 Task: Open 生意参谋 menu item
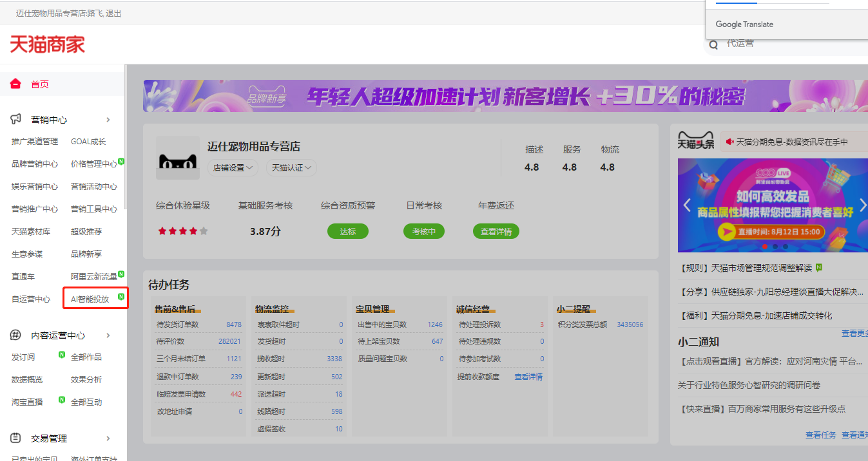coord(27,254)
